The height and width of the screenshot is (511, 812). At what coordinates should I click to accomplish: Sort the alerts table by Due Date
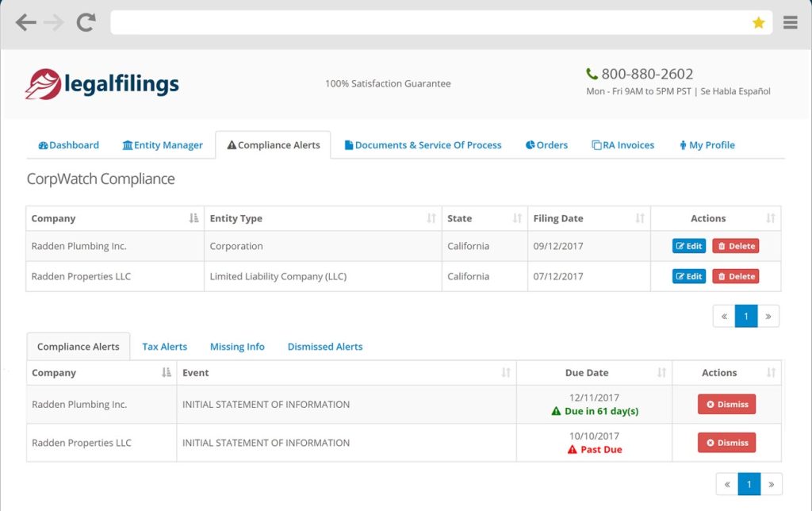coord(662,373)
